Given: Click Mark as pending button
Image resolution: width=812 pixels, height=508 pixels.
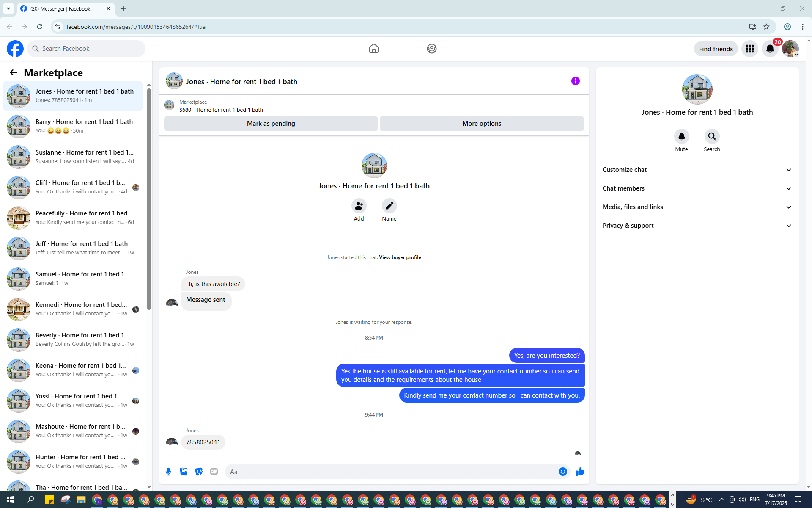Looking at the screenshot, I should (x=271, y=124).
